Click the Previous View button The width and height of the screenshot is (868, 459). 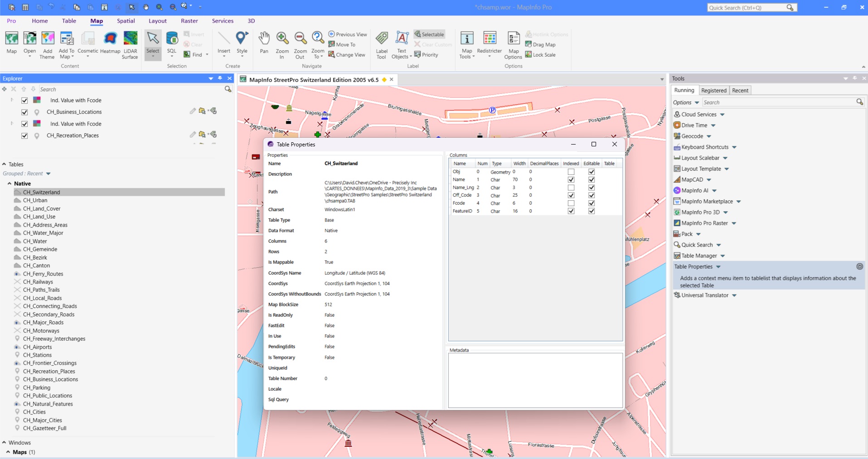pos(348,34)
